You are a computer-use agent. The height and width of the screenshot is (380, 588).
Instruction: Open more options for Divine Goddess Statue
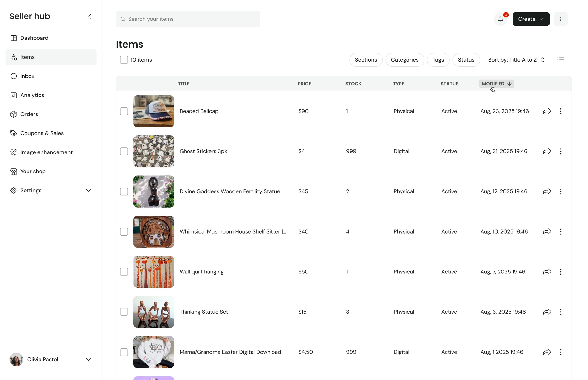(561, 191)
